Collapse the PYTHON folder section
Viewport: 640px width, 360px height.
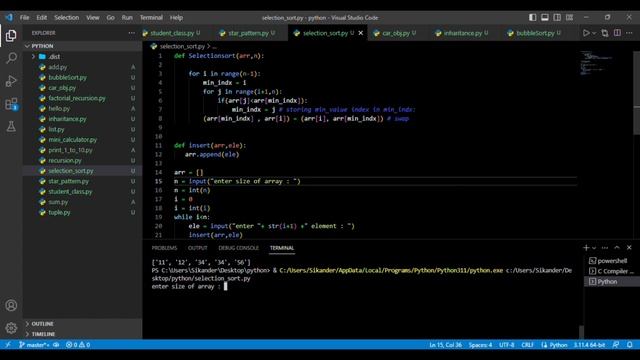(82, 46)
